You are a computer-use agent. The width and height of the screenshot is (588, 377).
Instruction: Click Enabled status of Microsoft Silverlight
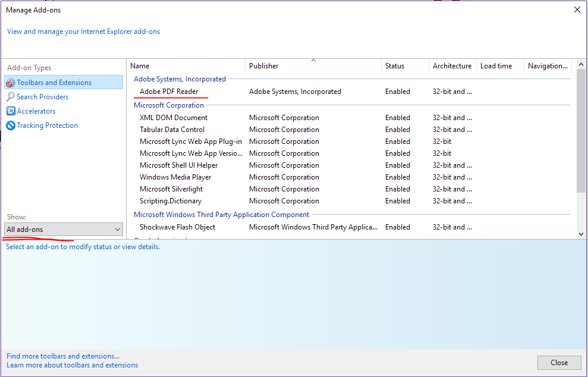coord(398,189)
